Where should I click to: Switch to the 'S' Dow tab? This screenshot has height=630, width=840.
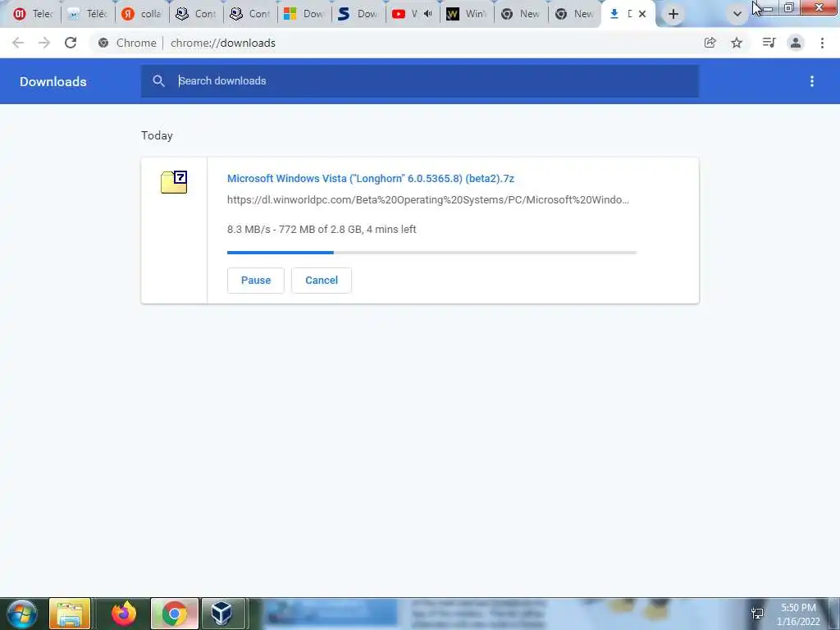(358, 14)
